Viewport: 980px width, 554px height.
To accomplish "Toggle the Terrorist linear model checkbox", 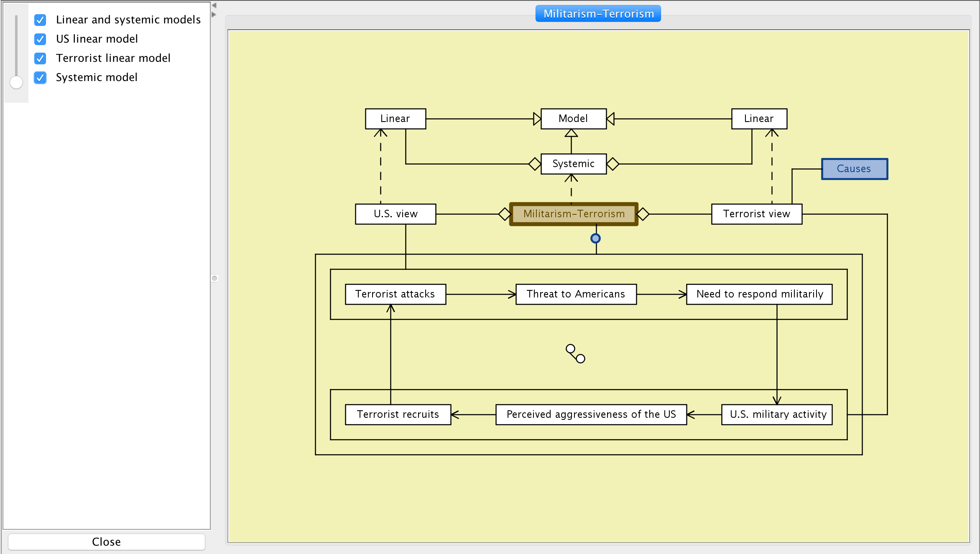I will [x=40, y=58].
